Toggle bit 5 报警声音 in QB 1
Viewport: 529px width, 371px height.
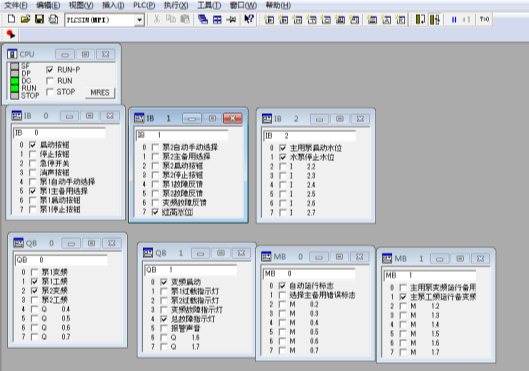pos(164,328)
